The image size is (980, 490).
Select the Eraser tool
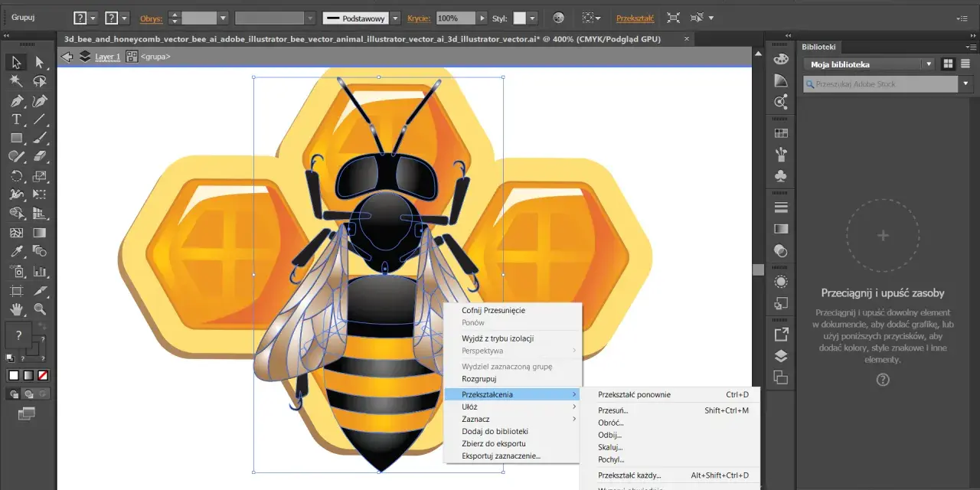point(40,157)
